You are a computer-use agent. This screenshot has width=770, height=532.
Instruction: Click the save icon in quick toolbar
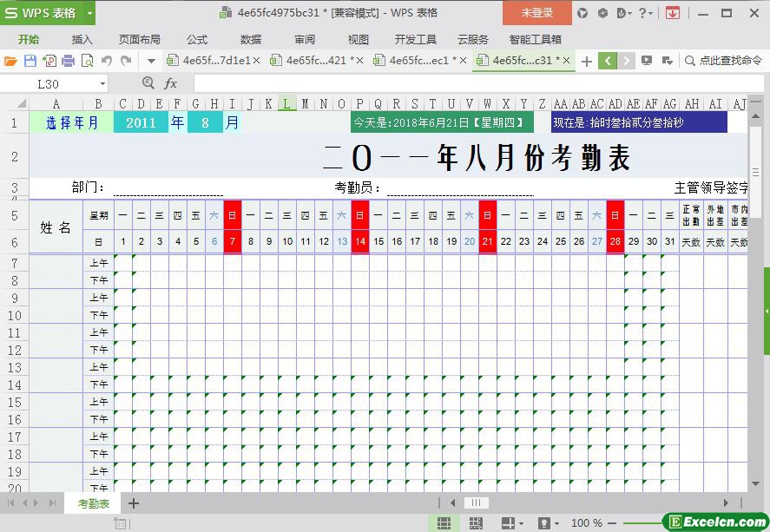(30, 61)
